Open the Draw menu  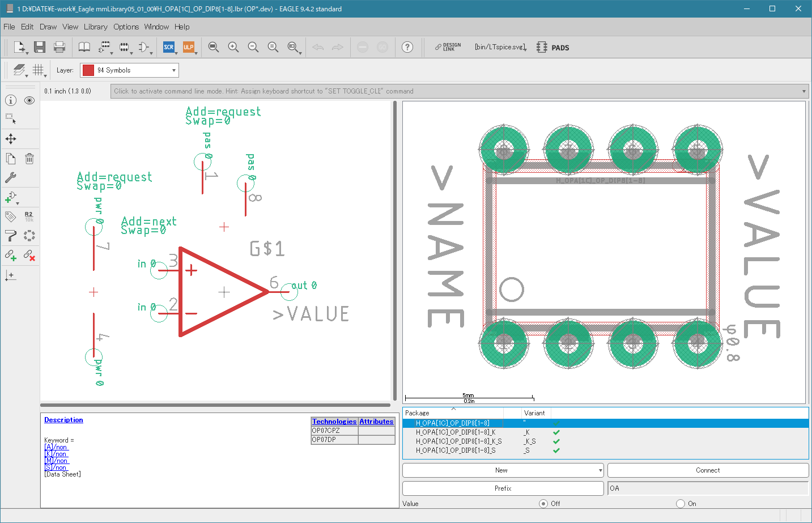pos(48,27)
